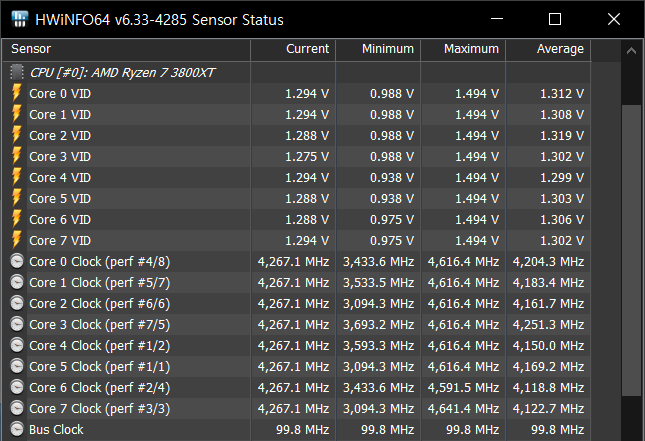Click Core 1 Clock minimum 3,533.5 MHz

(x=378, y=283)
